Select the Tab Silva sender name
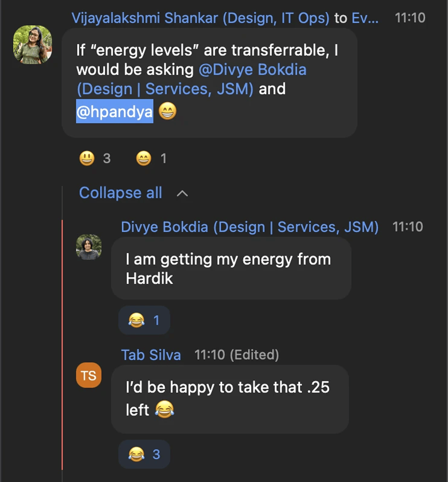 151,355
